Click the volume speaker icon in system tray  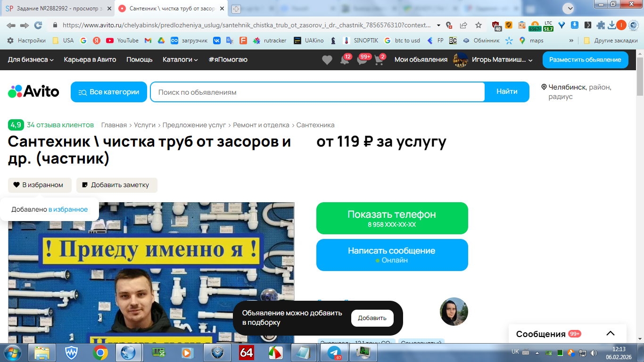pos(594,353)
